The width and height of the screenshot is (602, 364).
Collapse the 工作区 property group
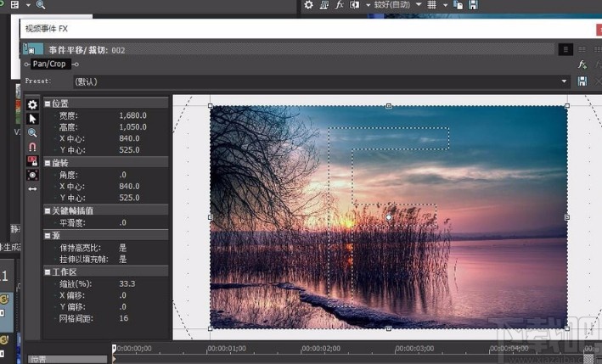tap(48, 272)
